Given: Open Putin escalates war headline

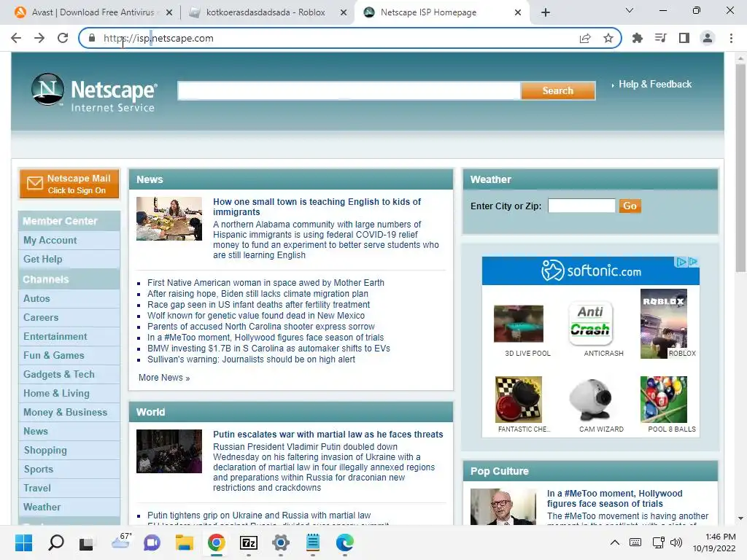Looking at the screenshot, I should point(328,435).
